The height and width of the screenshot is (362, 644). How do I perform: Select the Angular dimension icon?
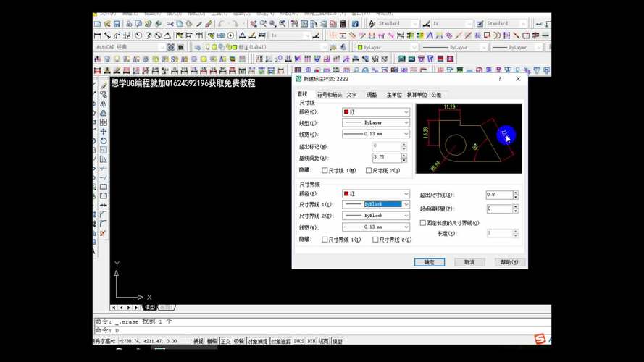[167, 35]
